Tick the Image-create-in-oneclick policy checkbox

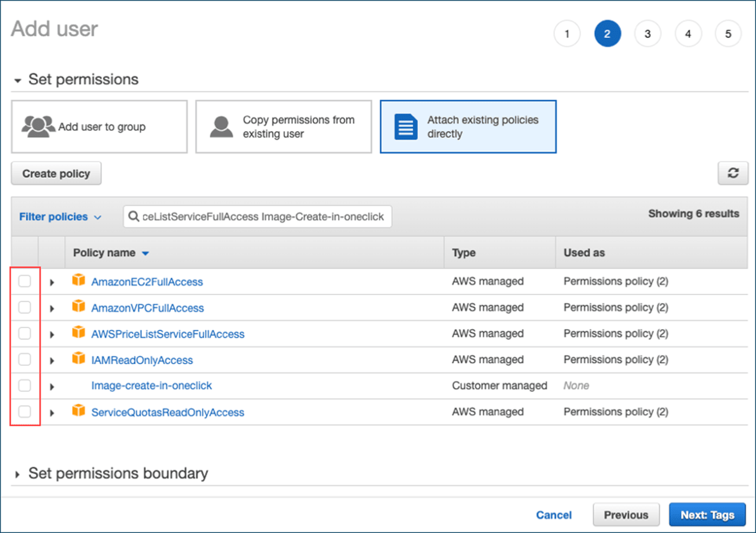tap(24, 385)
